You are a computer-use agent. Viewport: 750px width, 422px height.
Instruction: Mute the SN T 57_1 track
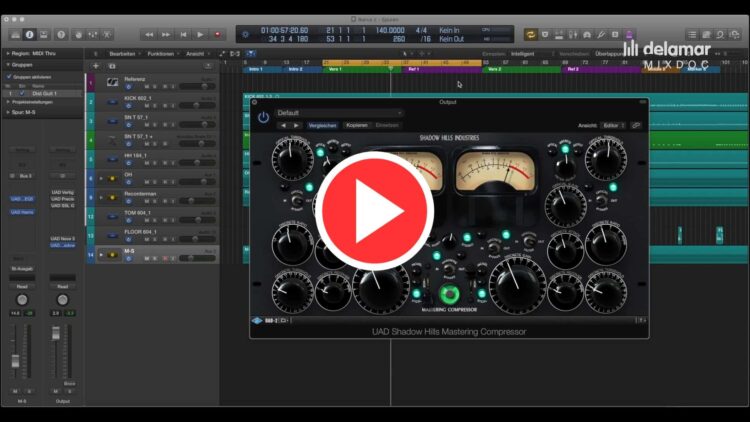click(147, 125)
